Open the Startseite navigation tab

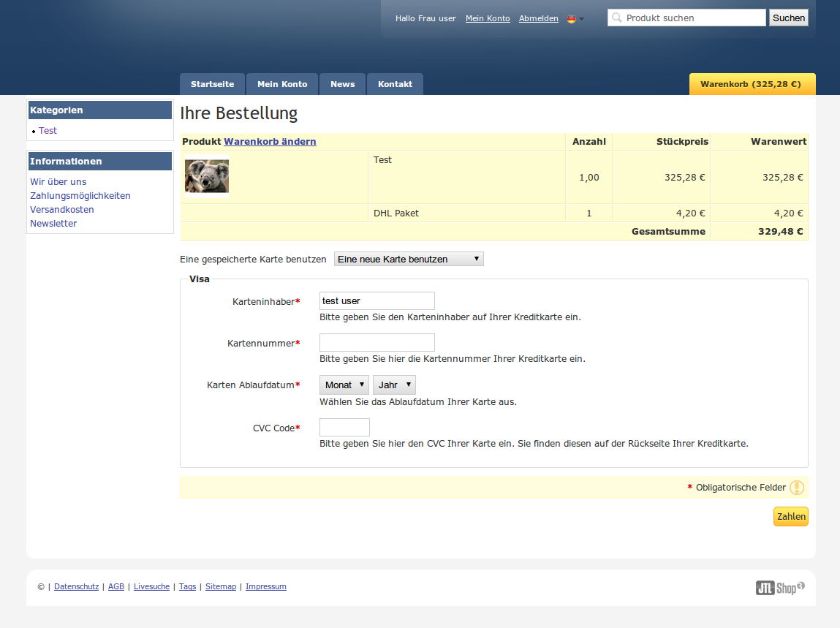212,84
